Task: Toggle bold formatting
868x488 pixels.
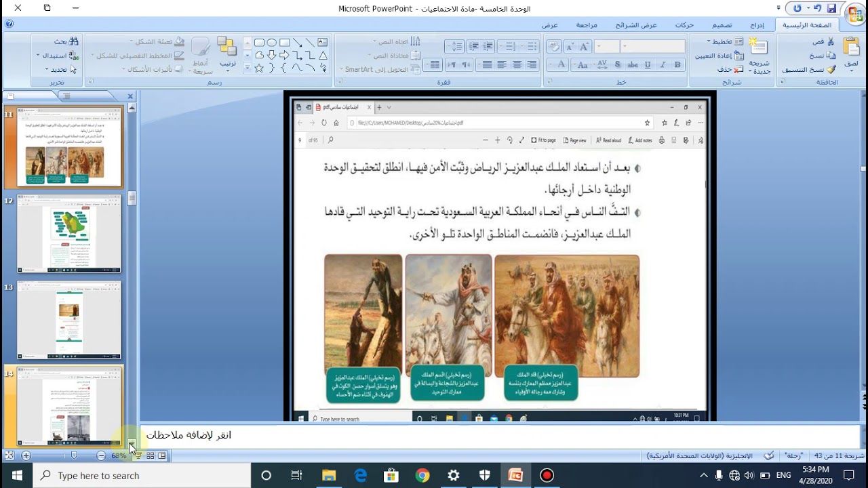Action: (677, 64)
